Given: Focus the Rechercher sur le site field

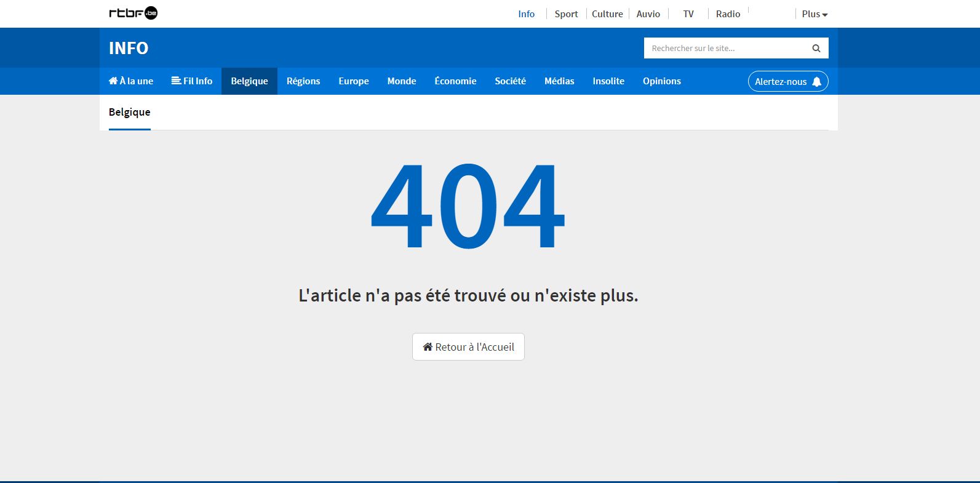Looking at the screenshot, I should pyautogui.click(x=726, y=48).
